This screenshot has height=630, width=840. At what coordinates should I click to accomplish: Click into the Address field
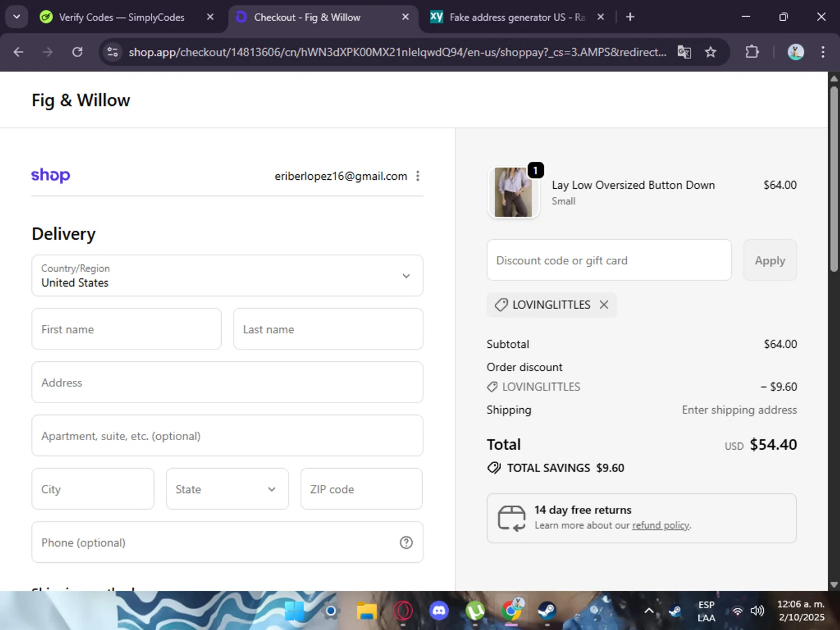pyautogui.click(x=227, y=382)
